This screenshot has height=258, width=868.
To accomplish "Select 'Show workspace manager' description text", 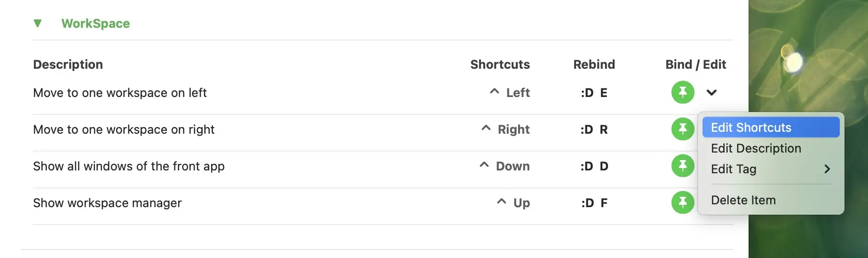I will (x=107, y=203).
